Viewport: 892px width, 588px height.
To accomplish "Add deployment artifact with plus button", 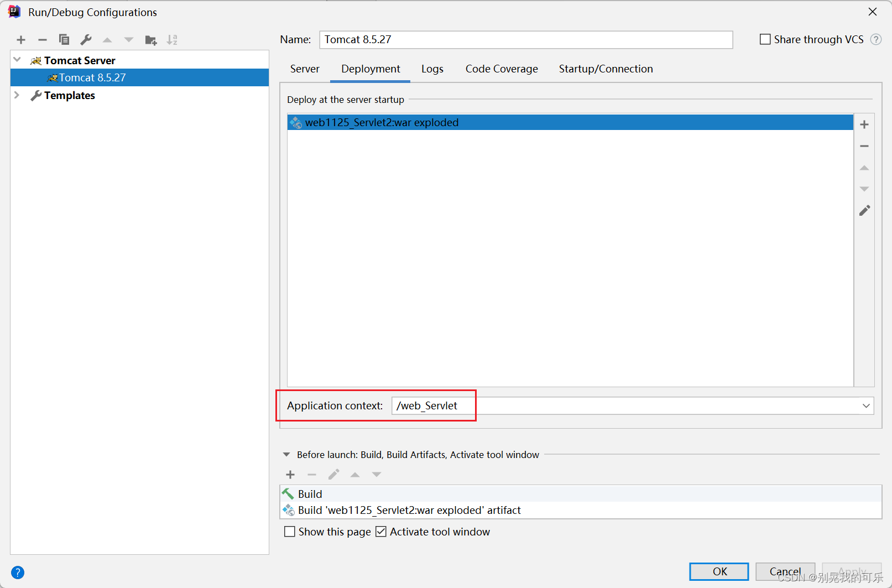I will tap(864, 124).
